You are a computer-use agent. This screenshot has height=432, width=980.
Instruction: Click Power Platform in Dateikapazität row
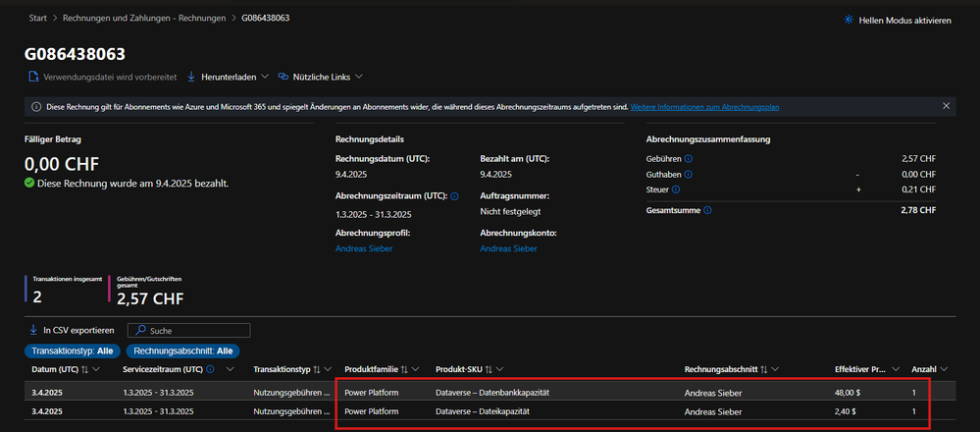click(371, 412)
